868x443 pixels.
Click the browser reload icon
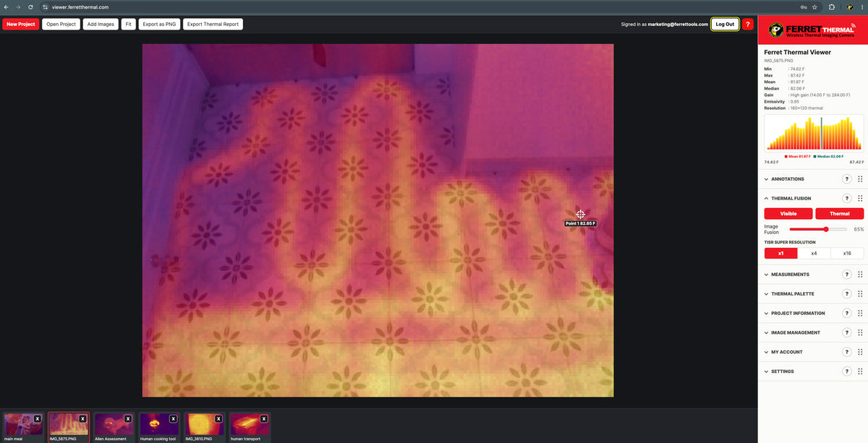click(x=30, y=7)
